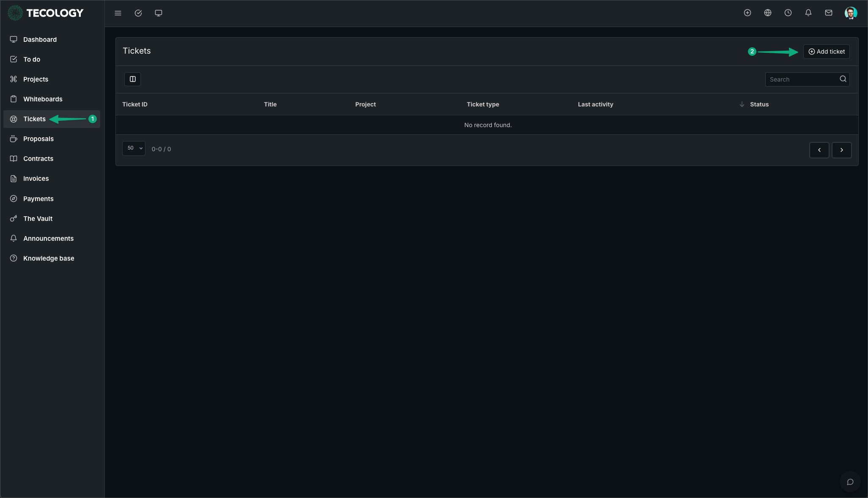This screenshot has height=498, width=868.
Task: Open the language globe icon
Action: [x=768, y=13]
